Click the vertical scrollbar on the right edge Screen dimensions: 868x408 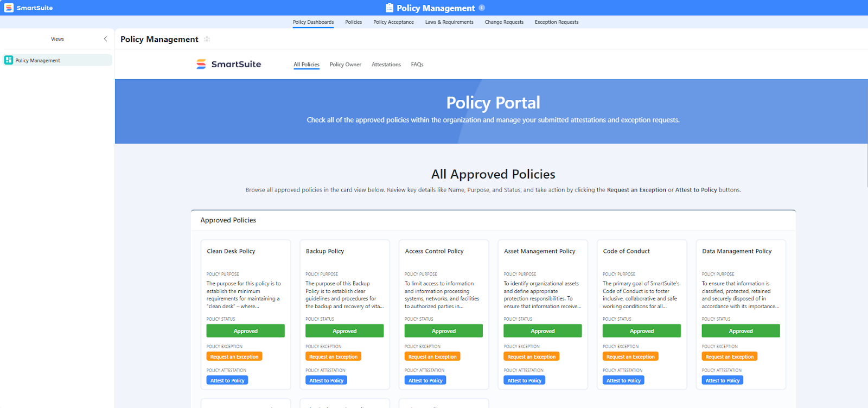point(866,163)
